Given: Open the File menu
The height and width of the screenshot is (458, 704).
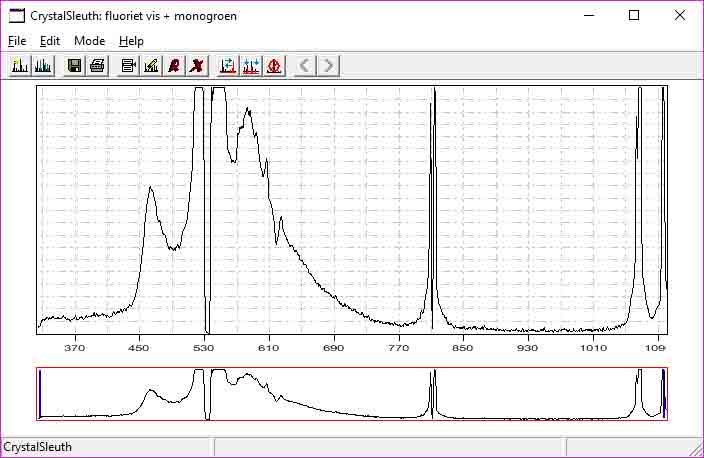Looking at the screenshot, I should click(17, 41).
